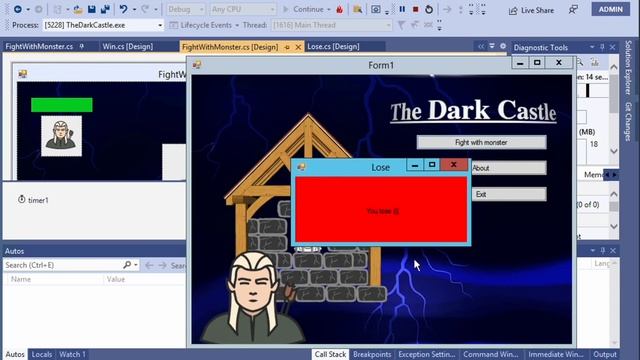Toggle pin on FightWithMonster.cs tab

tap(82, 47)
